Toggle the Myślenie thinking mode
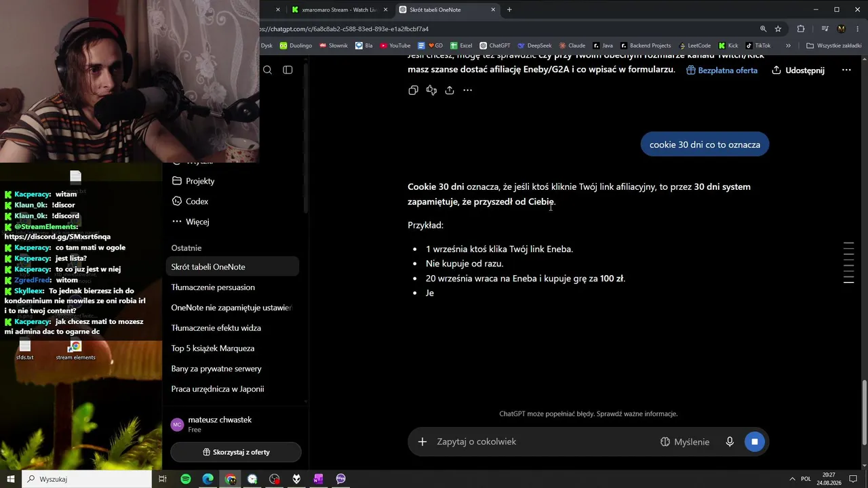This screenshot has width=868, height=488. 685,442
